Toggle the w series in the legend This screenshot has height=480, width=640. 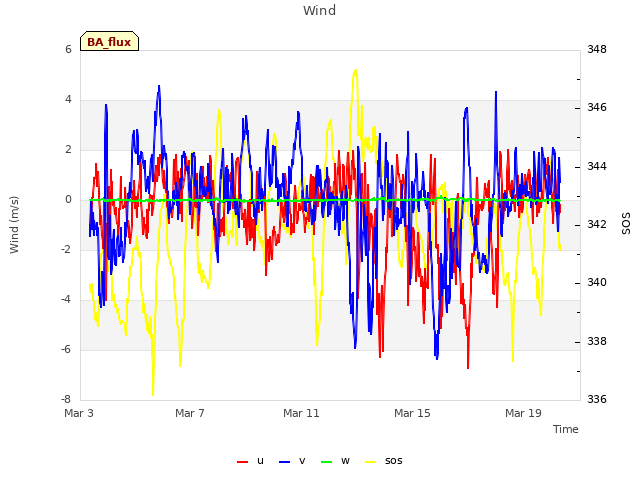point(335,461)
